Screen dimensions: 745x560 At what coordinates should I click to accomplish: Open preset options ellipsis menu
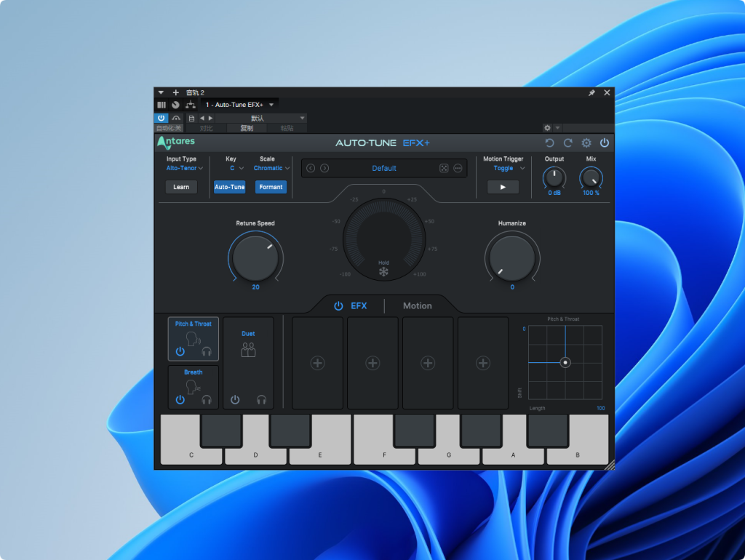click(458, 168)
